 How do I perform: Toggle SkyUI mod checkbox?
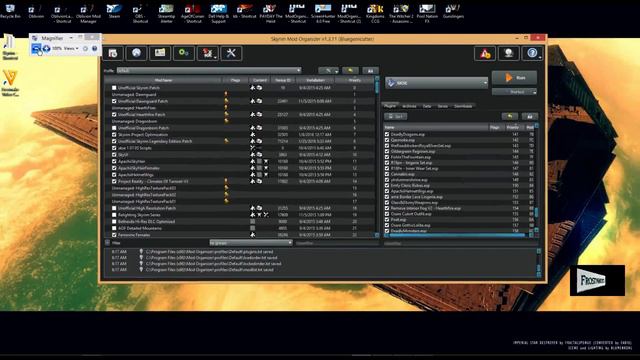point(114,155)
